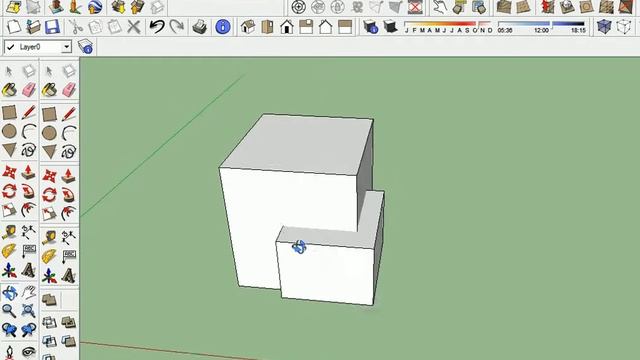Viewport: 640px width, 360px height.
Task: Select the Outer Shell solid tool
Action: point(49,300)
